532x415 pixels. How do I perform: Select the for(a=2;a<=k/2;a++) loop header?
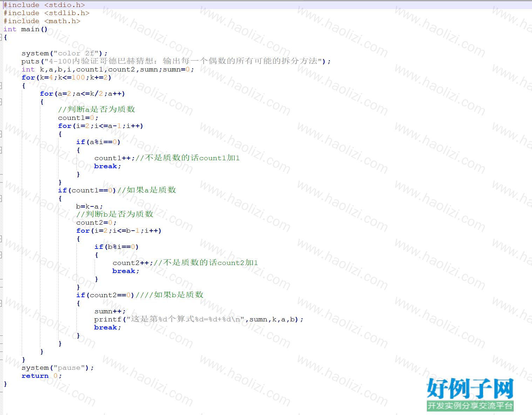pyautogui.click(x=82, y=94)
